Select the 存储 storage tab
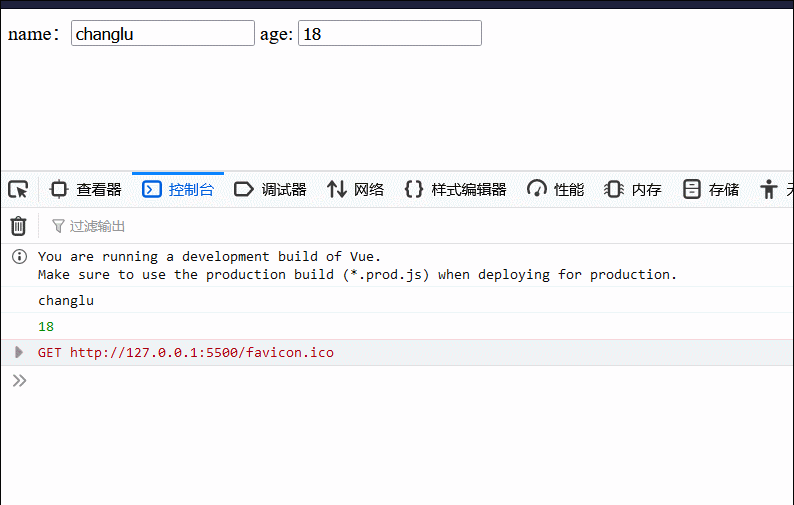This screenshot has height=505, width=794. [x=711, y=190]
